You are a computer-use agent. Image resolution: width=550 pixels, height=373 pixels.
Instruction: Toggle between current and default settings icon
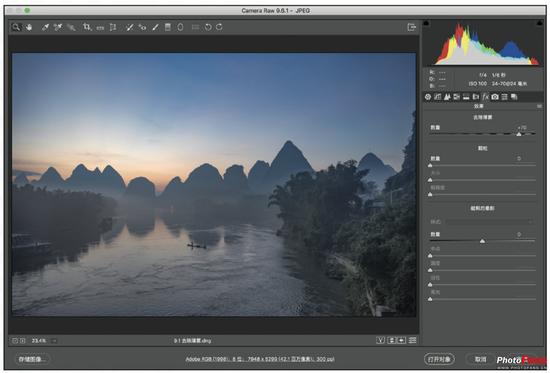412,340
